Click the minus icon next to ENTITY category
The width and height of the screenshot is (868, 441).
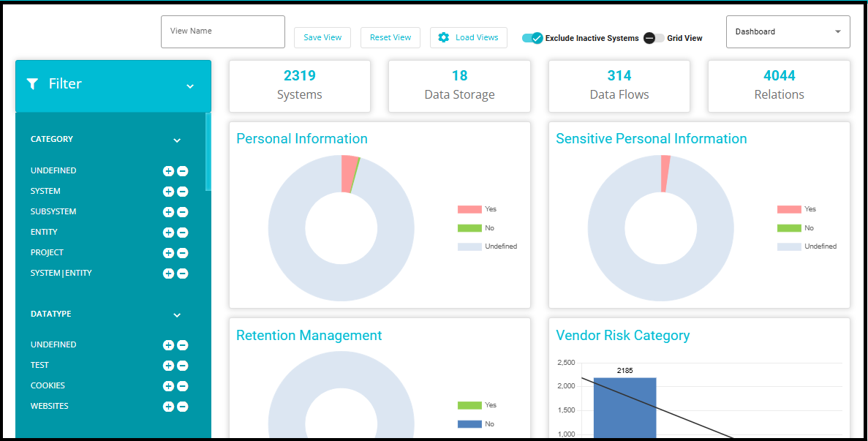point(183,233)
